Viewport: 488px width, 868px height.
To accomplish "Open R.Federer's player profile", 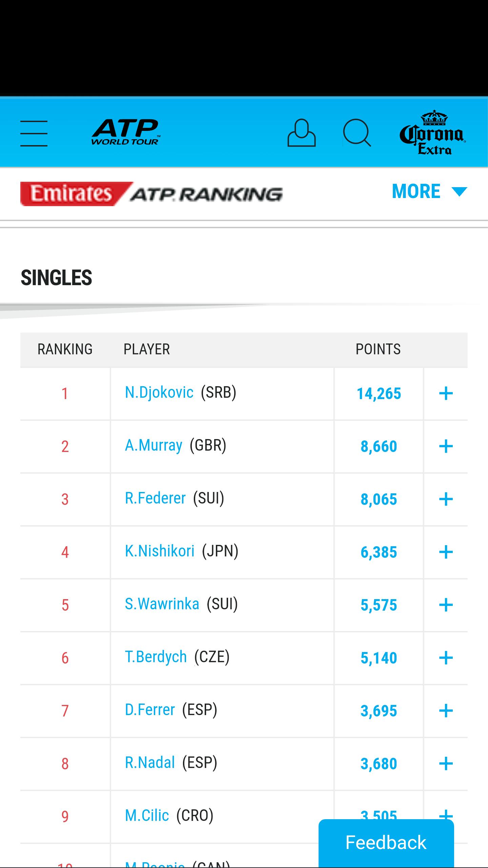I will click(156, 498).
